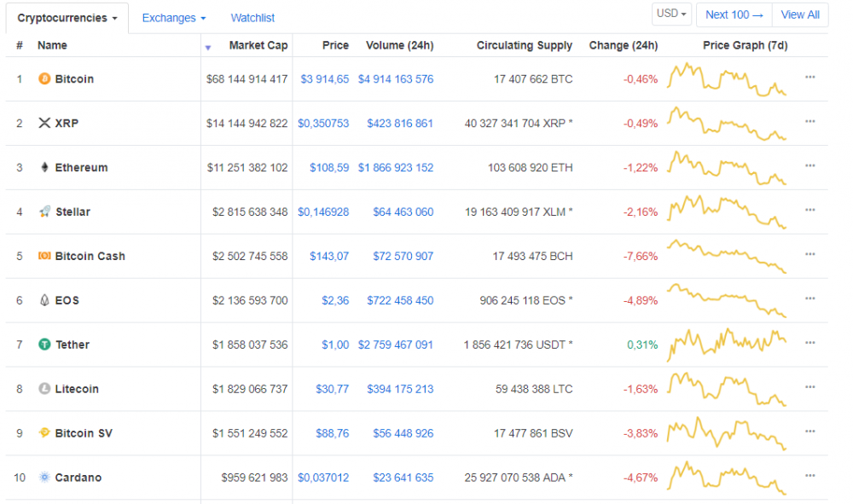Screen dimensions: 853x504
Task: Open the Cardano name link
Action: [x=78, y=478]
